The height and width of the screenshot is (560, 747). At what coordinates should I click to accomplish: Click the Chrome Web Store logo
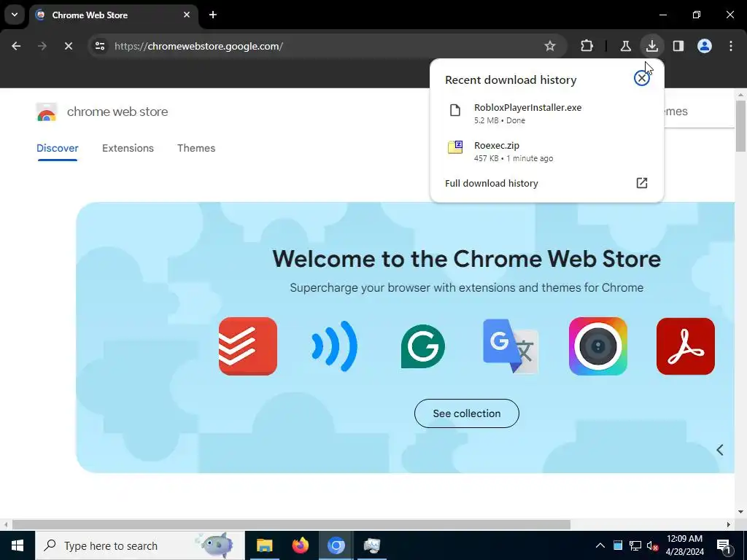pyautogui.click(x=47, y=112)
